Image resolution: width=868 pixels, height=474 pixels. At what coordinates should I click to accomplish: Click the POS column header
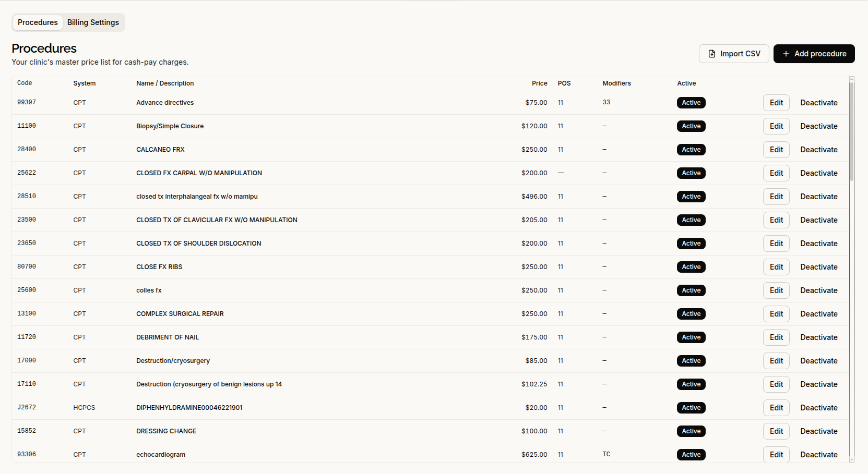coord(564,83)
